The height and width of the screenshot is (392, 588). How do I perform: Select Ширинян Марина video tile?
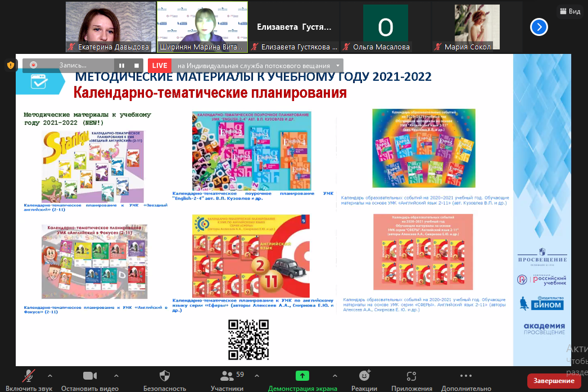point(202,26)
